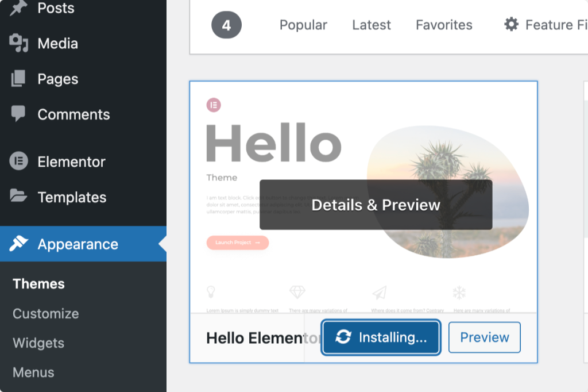This screenshot has width=588, height=392.
Task: Click the Feature Filter gear icon
Action: (x=511, y=24)
